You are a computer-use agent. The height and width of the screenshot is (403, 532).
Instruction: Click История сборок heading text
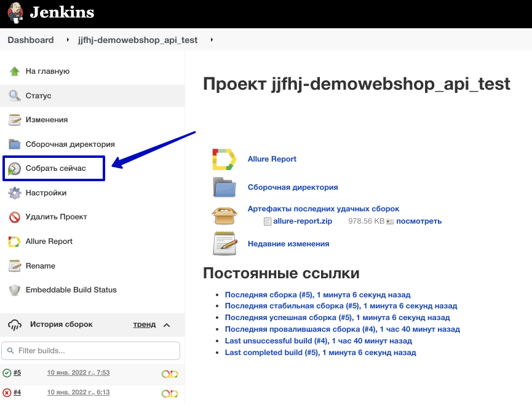click(62, 324)
